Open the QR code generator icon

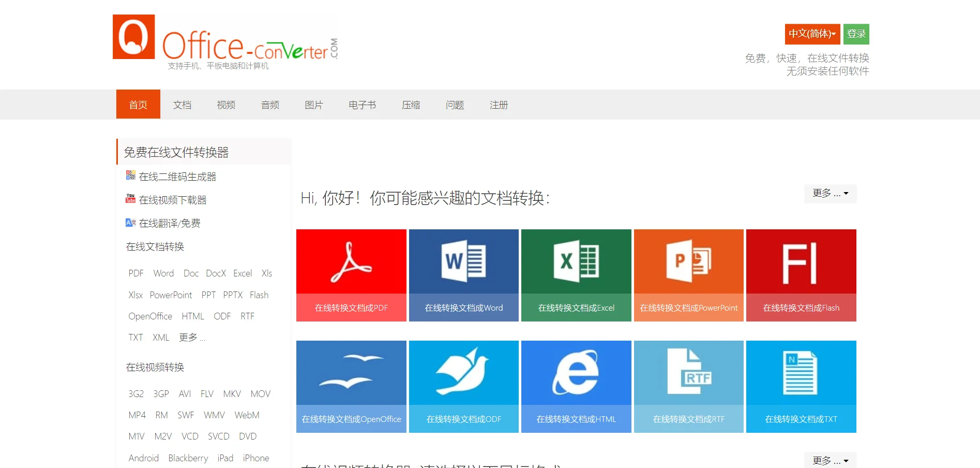pos(131,175)
